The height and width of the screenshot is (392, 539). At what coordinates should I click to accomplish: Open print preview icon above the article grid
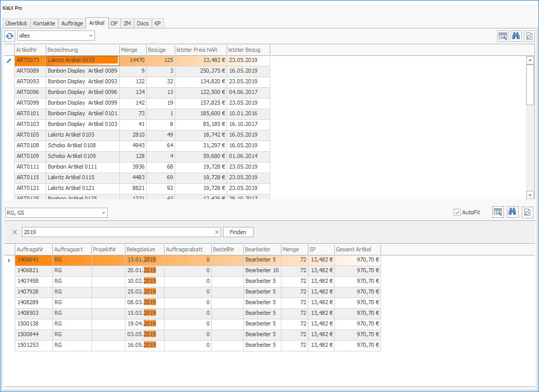pyautogui.click(x=529, y=36)
